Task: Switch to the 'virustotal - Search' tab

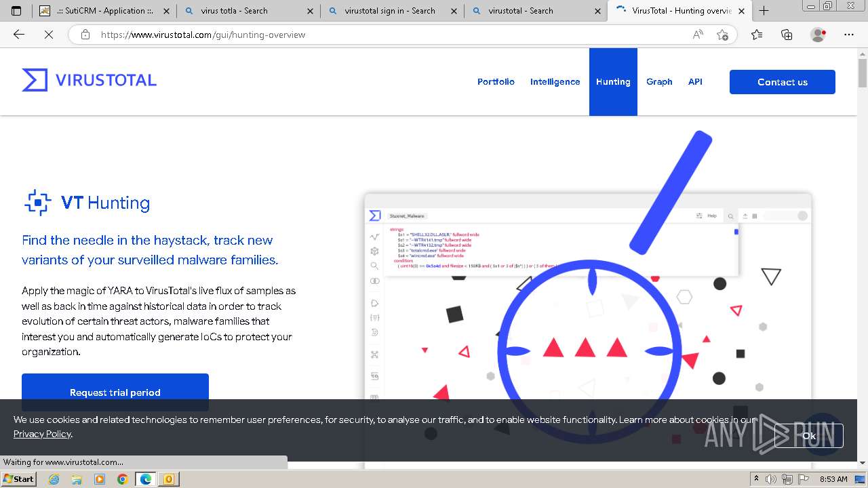Action: tap(537, 11)
